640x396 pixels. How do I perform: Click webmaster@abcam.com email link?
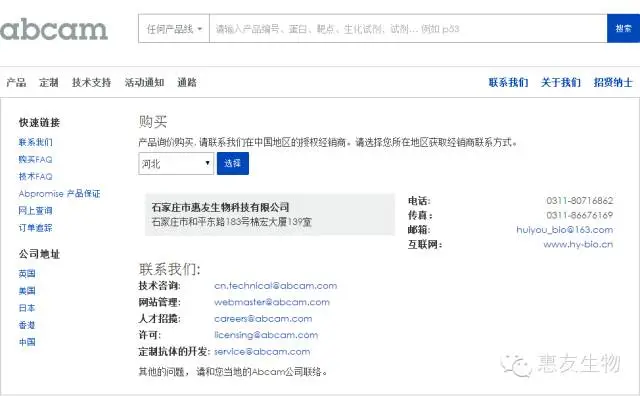point(272,302)
